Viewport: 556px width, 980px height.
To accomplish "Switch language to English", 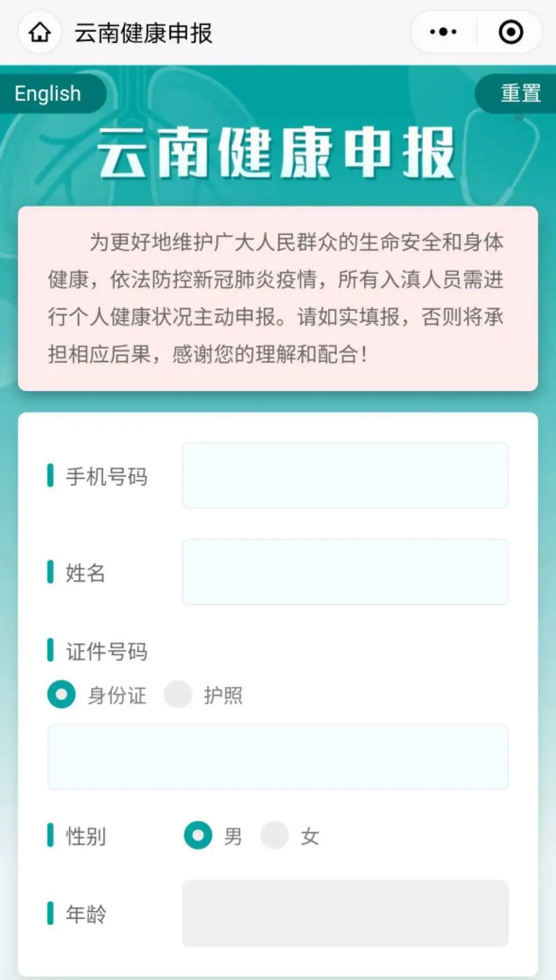I will click(48, 94).
